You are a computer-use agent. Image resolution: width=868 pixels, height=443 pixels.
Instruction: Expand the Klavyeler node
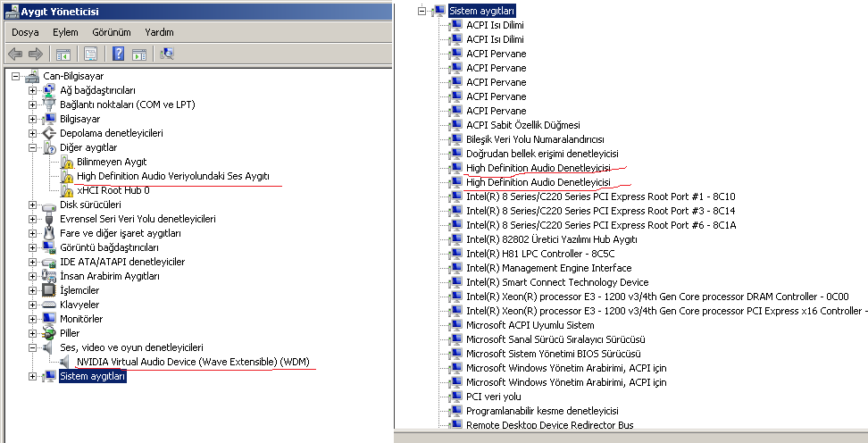point(33,305)
